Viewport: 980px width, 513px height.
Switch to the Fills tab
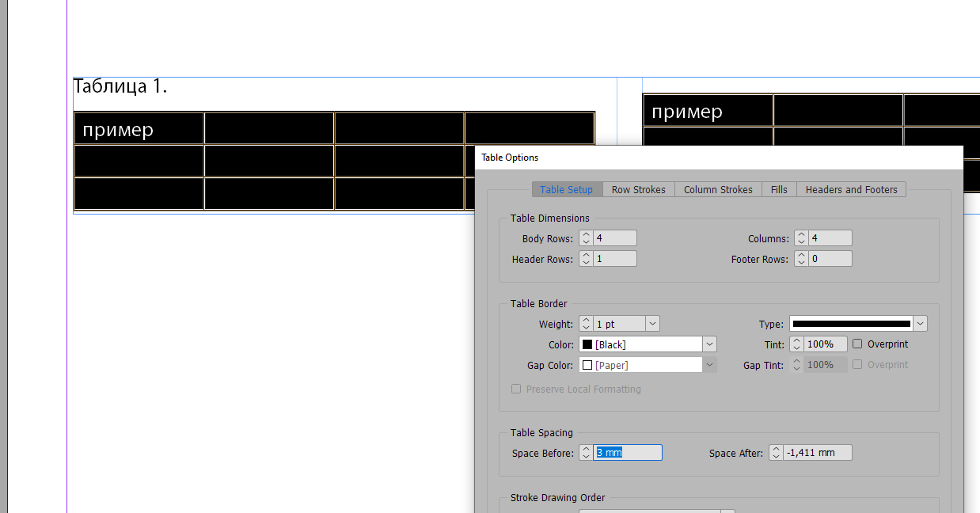coord(779,190)
